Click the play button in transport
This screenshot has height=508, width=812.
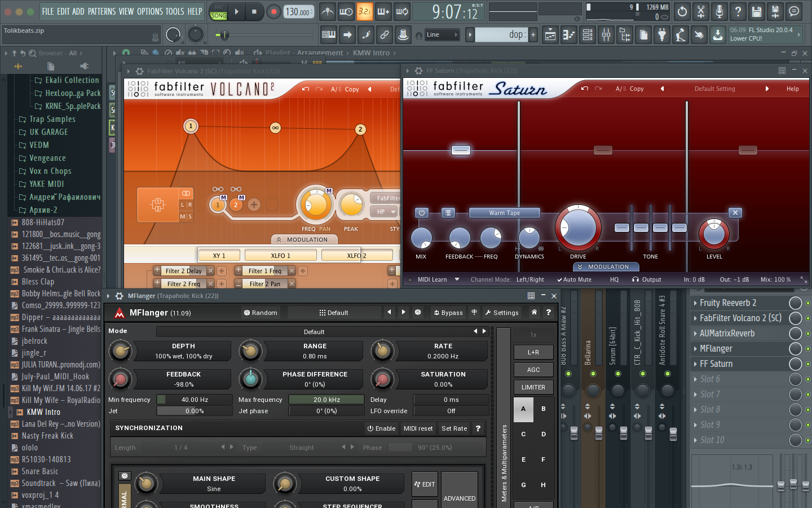click(x=237, y=11)
